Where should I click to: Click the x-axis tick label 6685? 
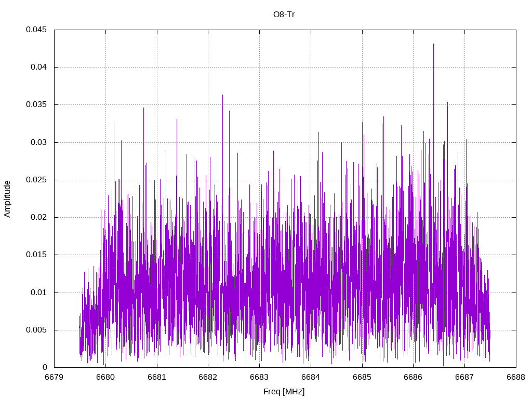(362, 377)
